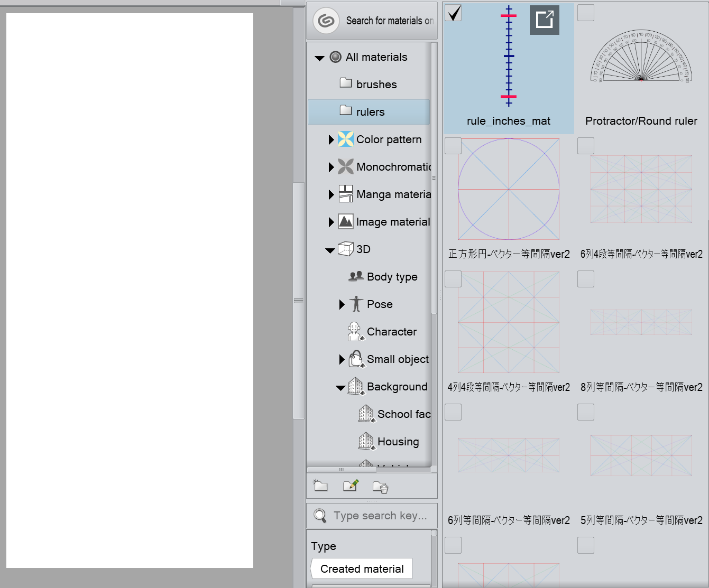Expand the Manga material folder

click(331, 194)
